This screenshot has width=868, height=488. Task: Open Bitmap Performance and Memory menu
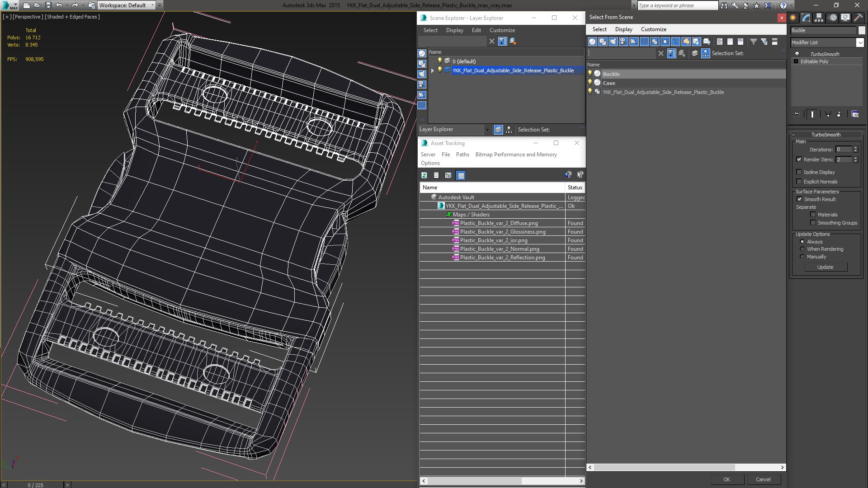(x=516, y=155)
